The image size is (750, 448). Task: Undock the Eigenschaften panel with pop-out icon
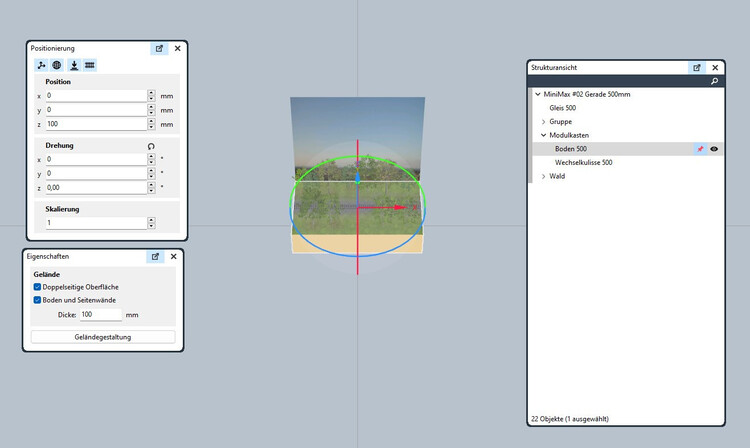(x=156, y=257)
